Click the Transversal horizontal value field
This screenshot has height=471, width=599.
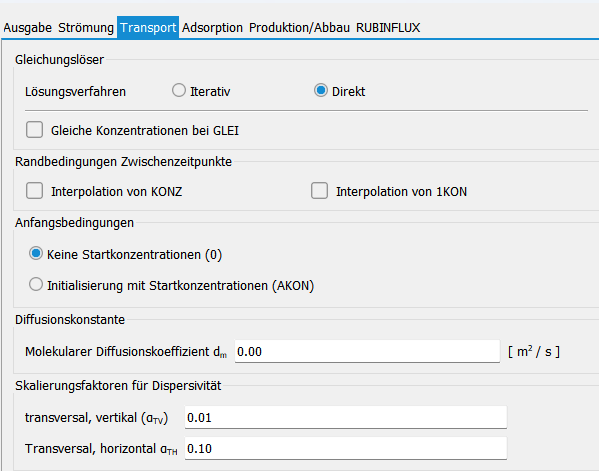(346, 448)
